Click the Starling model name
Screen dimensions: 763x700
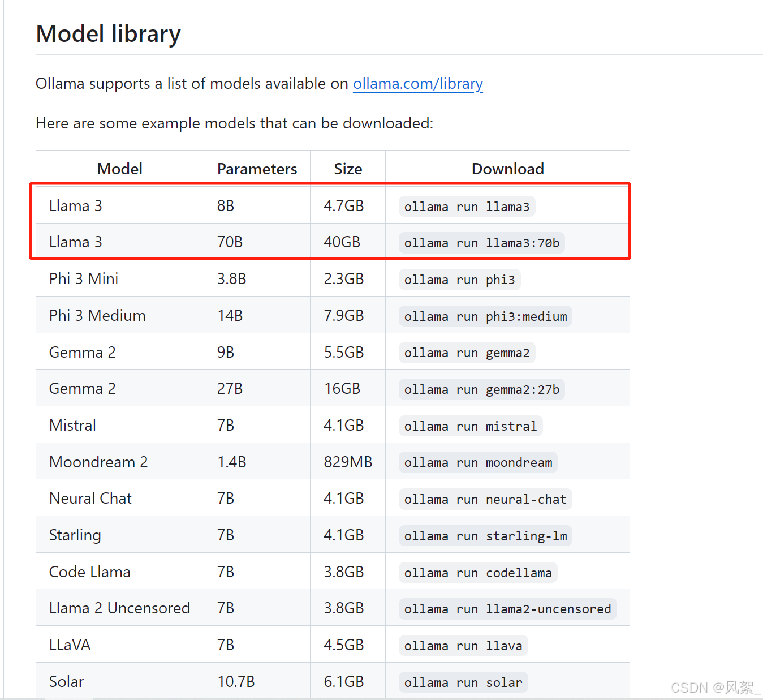coord(75,535)
